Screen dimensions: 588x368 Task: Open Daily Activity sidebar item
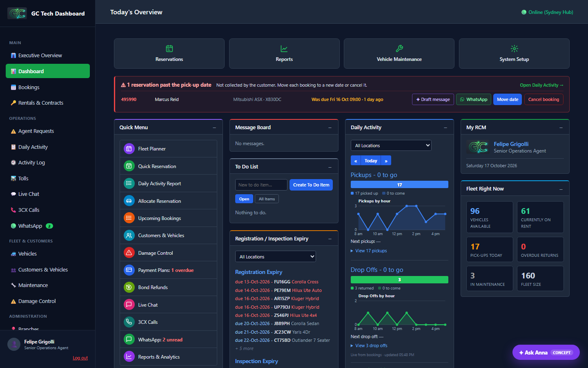pos(48,147)
